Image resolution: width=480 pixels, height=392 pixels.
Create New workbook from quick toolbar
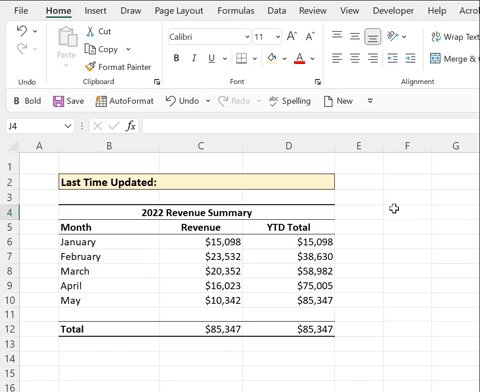click(x=338, y=101)
